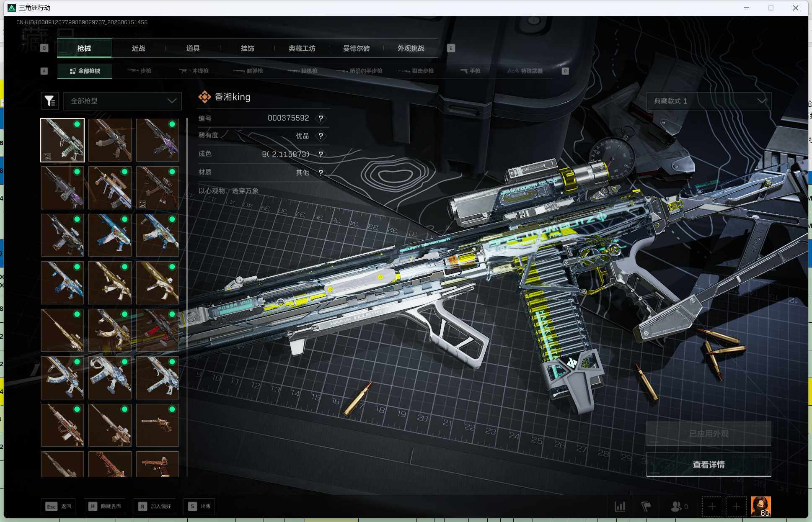Screen dimensions: 812x522
Task: Click the Q previous-tab key hint
Action: tap(44, 48)
